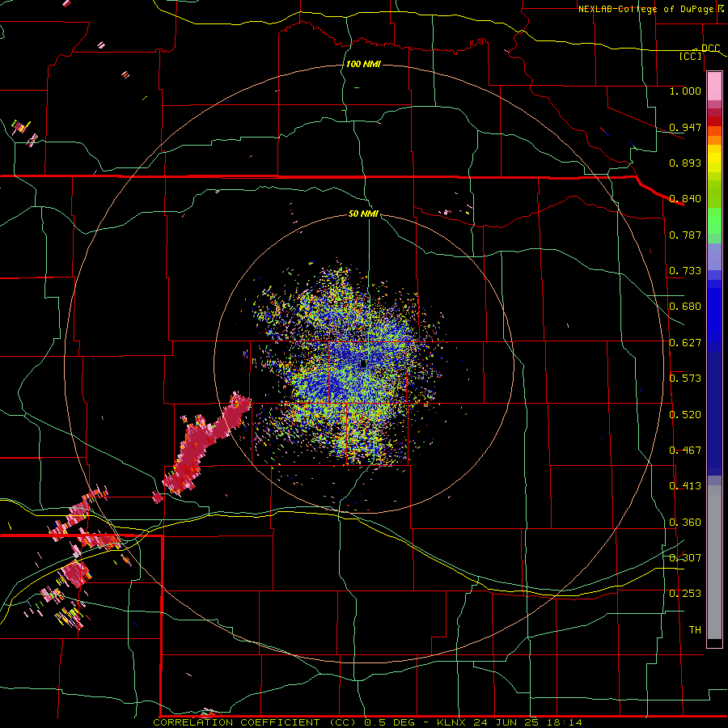Click the bright green segment of the color bar
Image resolution: width=728 pixels, height=728 pixels.
pos(714,220)
